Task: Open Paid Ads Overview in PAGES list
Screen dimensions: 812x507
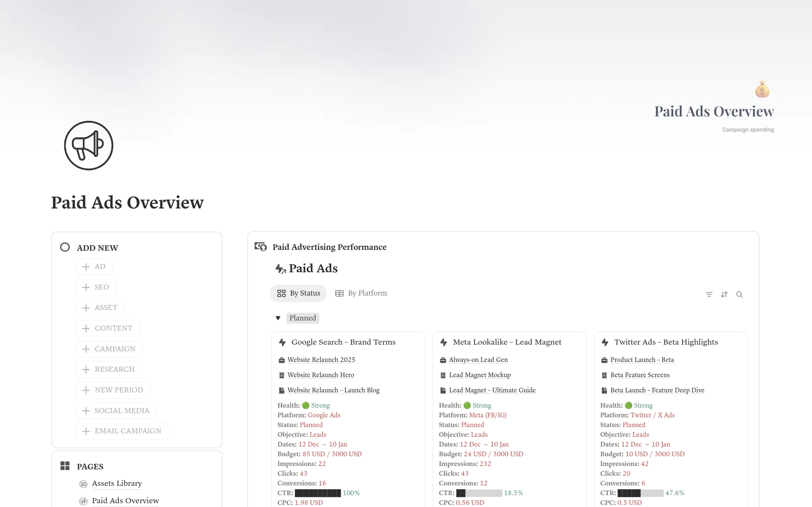Action: click(125, 501)
